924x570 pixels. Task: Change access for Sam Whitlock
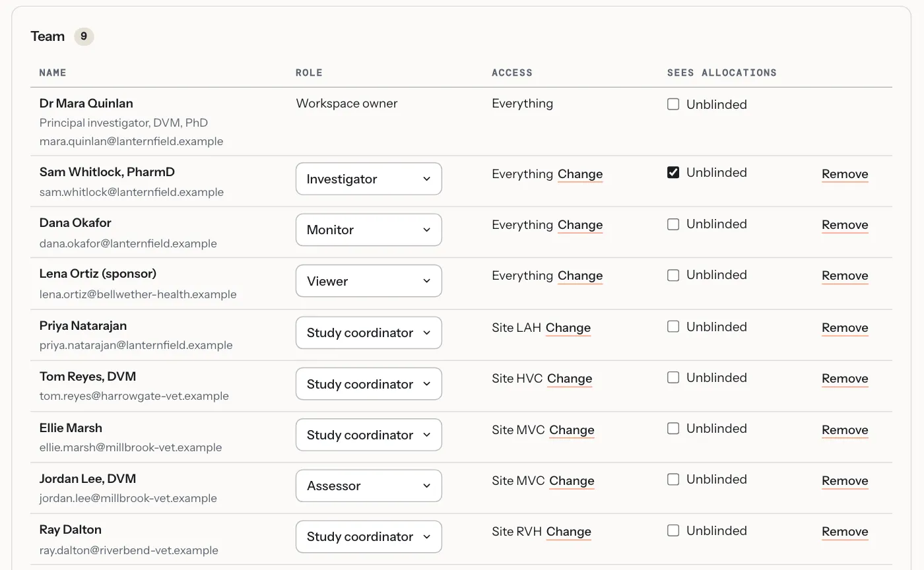[x=580, y=174]
